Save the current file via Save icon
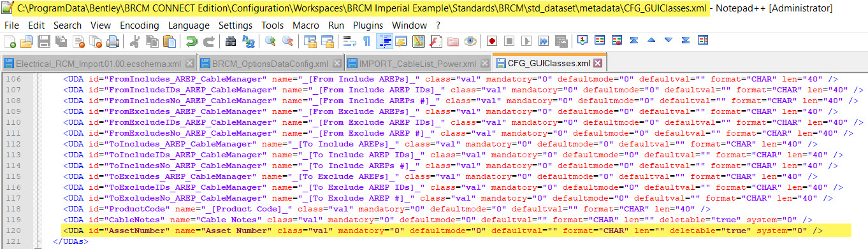868x249 pixels. [x=44, y=41]
